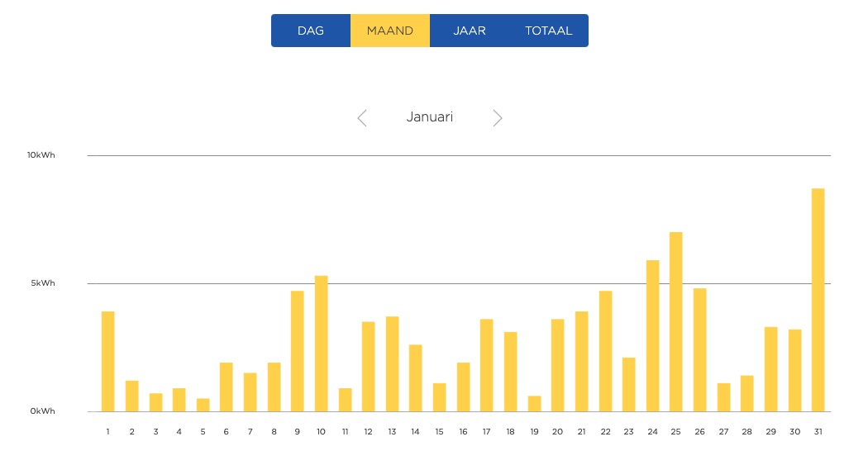Click the bar for day 13
This screenshot has height=451, width=868.
392,363
